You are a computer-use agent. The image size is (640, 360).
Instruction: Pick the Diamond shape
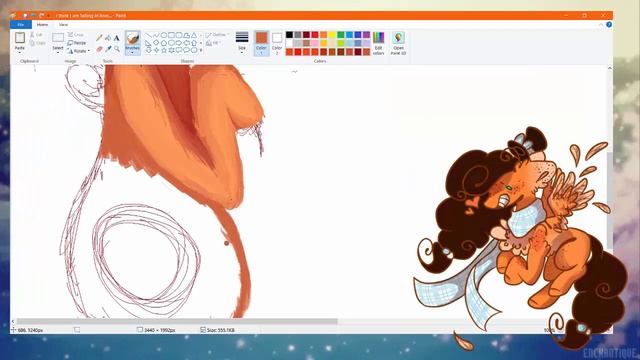[x=156, y=42]
